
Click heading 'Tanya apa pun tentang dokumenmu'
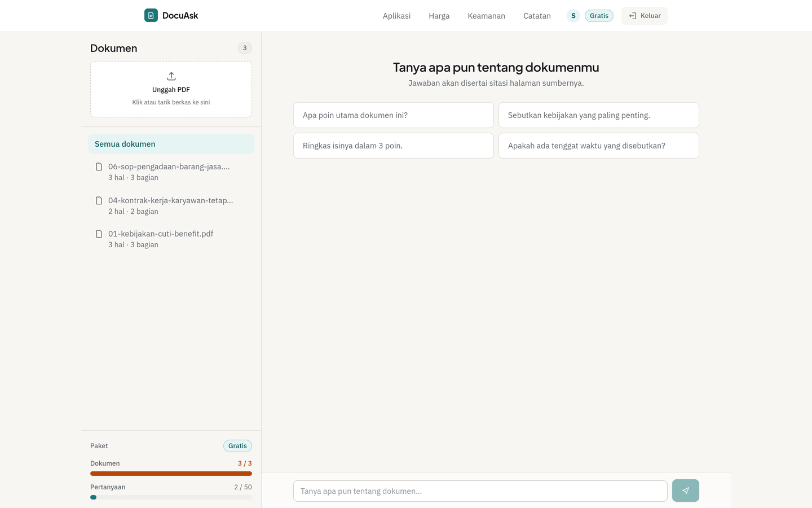point(496,67)
